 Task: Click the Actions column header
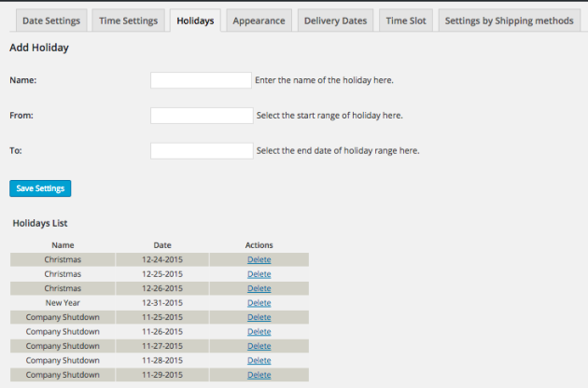click(259, 245)
